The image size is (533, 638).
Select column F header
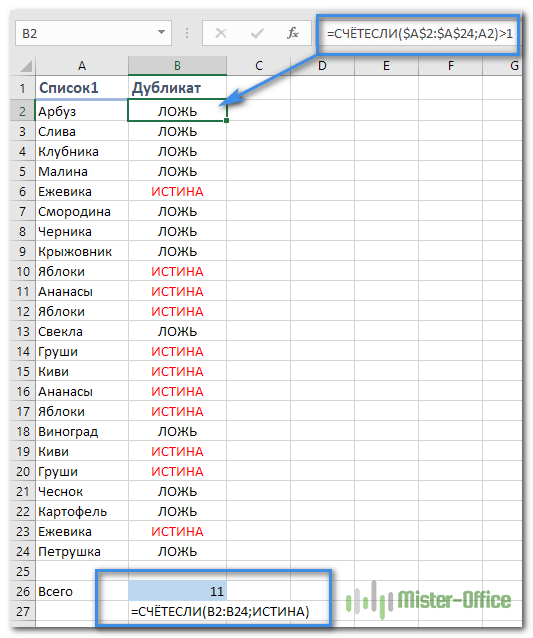[x=450, y=66]
